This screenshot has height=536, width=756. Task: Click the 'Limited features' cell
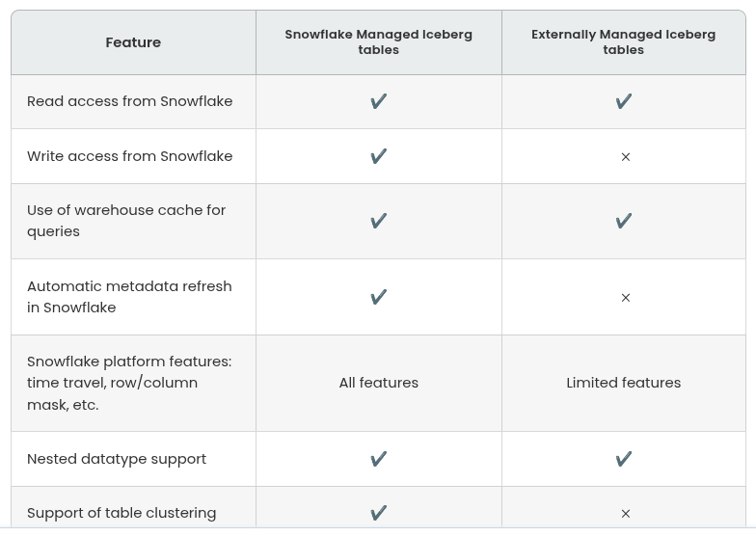pyautogui.click(x=624, y=383)
